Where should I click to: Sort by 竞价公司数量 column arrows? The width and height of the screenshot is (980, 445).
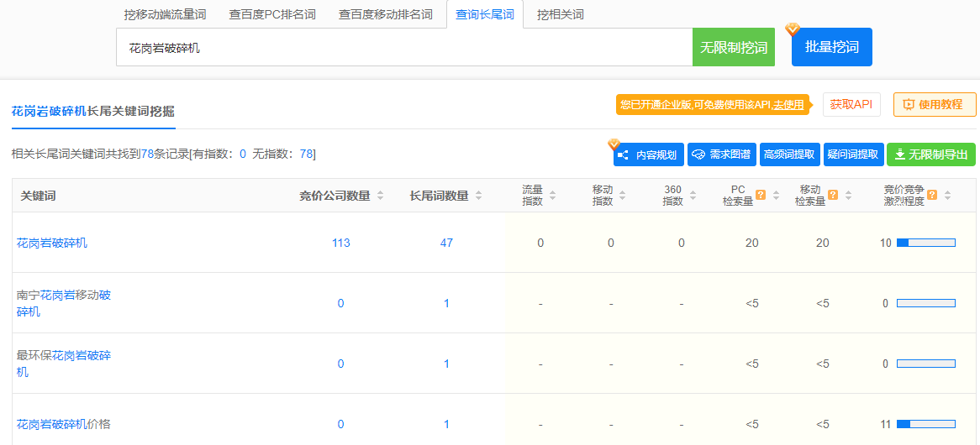(x=381, y=196)
